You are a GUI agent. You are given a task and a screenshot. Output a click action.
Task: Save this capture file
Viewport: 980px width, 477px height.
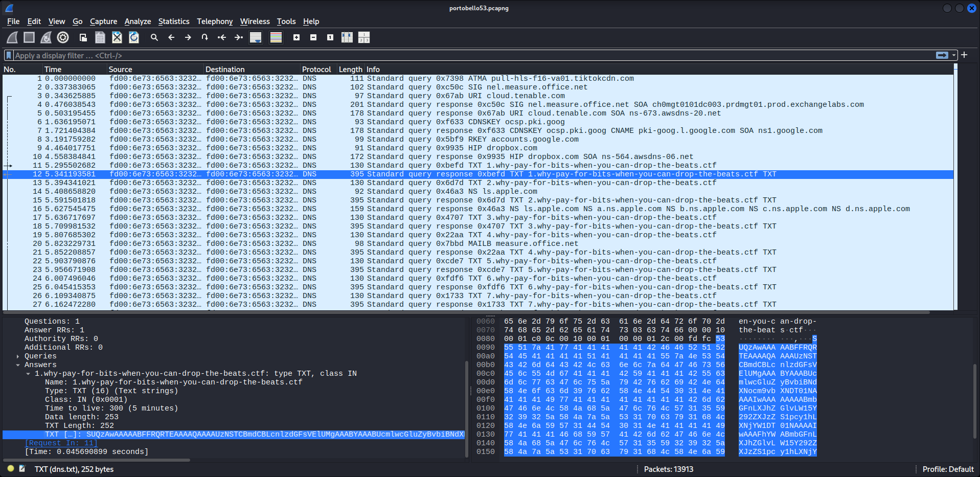click(100, 37)
